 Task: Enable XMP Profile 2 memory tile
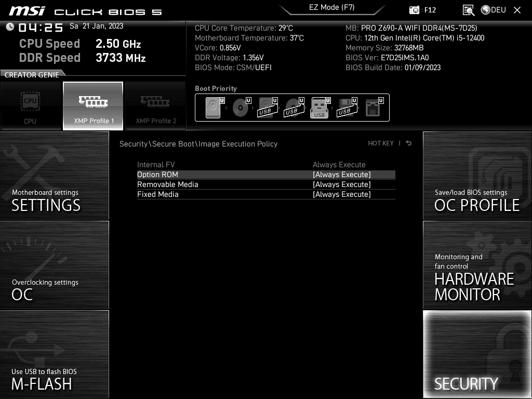pos(156,106)
